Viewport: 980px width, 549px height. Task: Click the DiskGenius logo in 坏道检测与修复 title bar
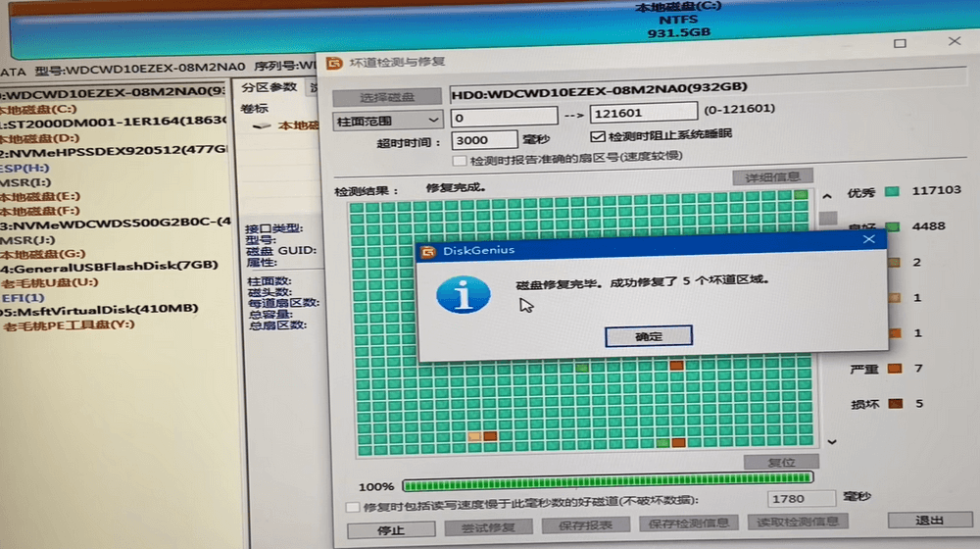(334, 63)
